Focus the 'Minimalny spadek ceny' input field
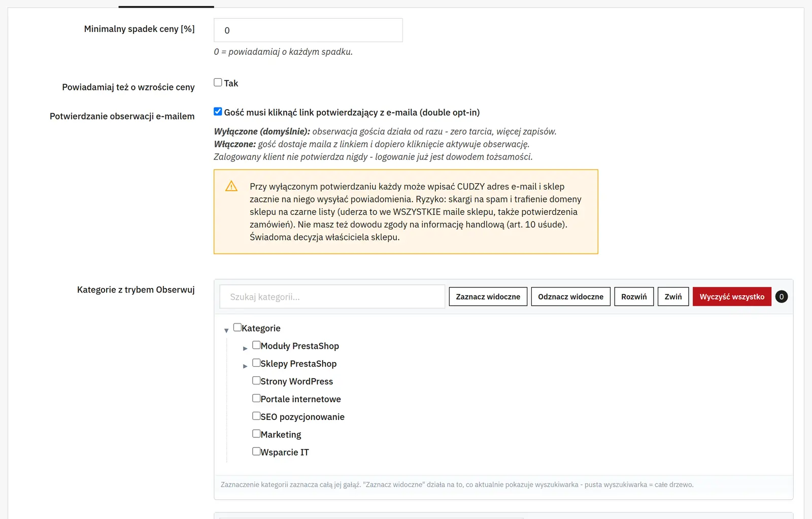The image size is (812, 519). 308,30
